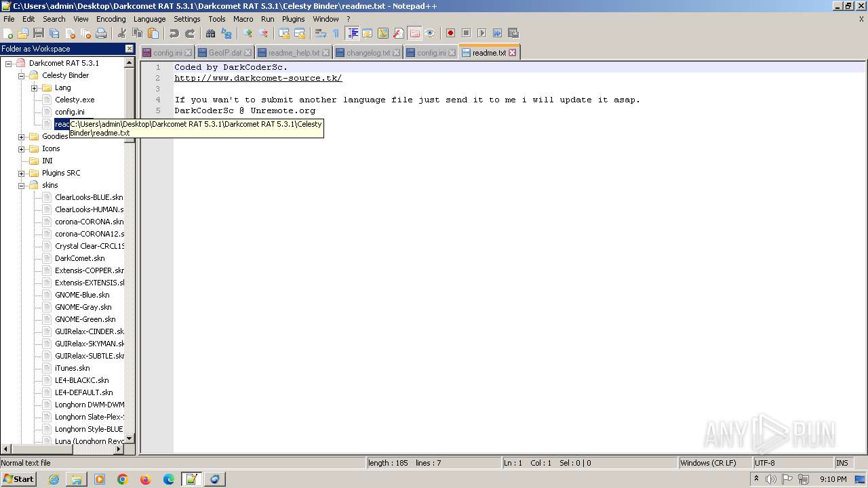
Task: Click the volume tray icon
Action: click(770, 479)
